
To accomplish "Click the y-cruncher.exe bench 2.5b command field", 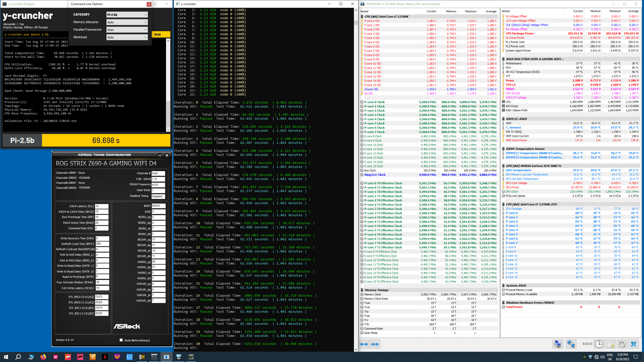I will (x=36, y=34).
